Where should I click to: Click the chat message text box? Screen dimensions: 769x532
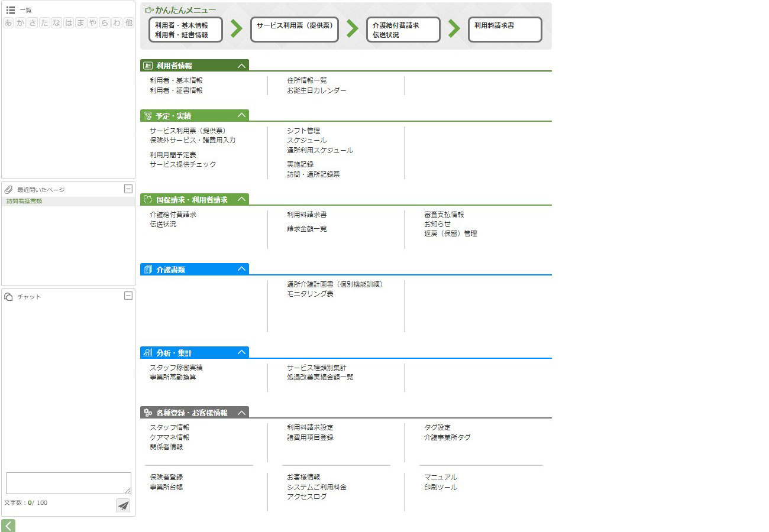tap(69, 483)
